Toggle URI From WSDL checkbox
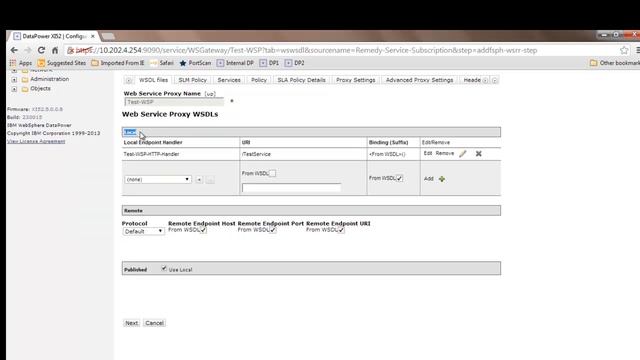 click(272, 173)
